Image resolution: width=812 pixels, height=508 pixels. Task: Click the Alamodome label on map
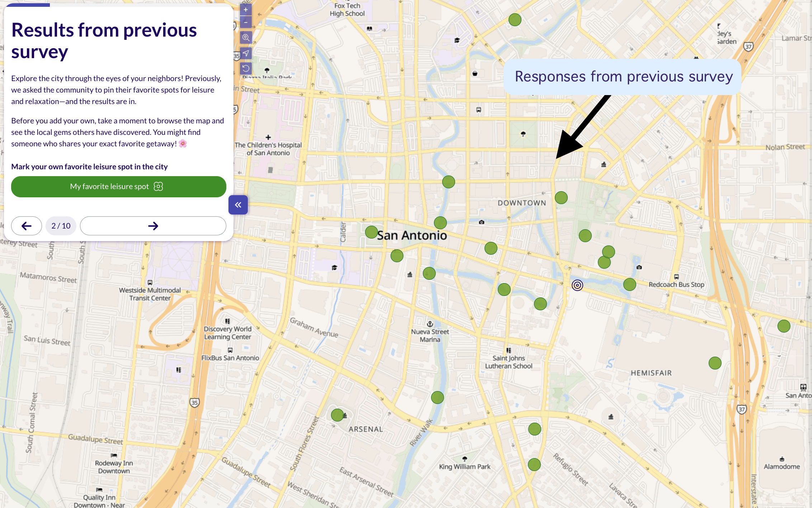pyautogui.click(x=782, y=467)
